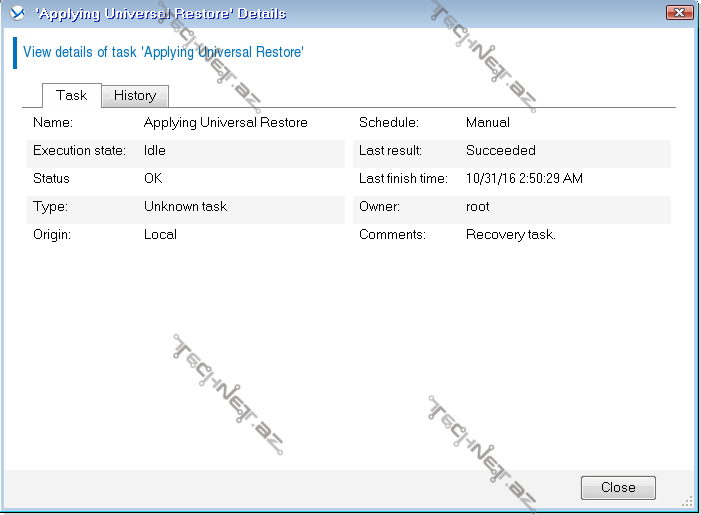This screenshot has height=515, width=701.
Task: Click the 'Last finish time:' label
Action: (x=404, y=179)
